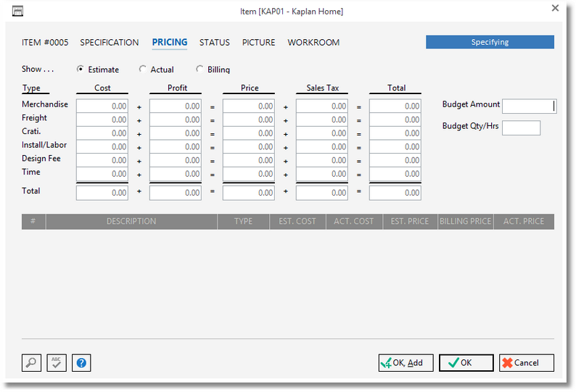Click the Merchandise Sales Tax field
This screenshot has height=392, width=576.
pyautogui.click(x=322, y=106)
